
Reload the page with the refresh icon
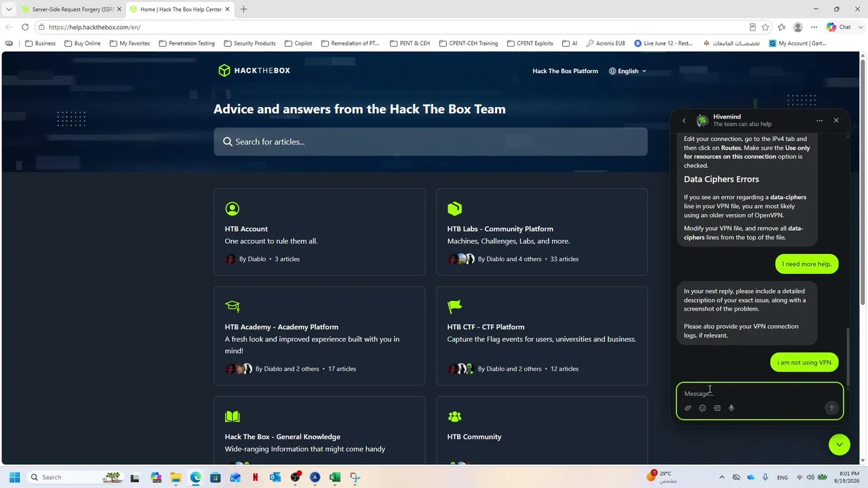(x=25, y=27)
